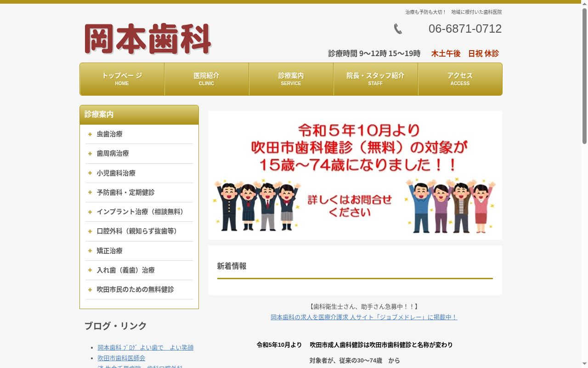The width and height of the screenshot is (588, 368).
Task: Go to the 診療案内 SERVICE tab
Action: (291, 79)
